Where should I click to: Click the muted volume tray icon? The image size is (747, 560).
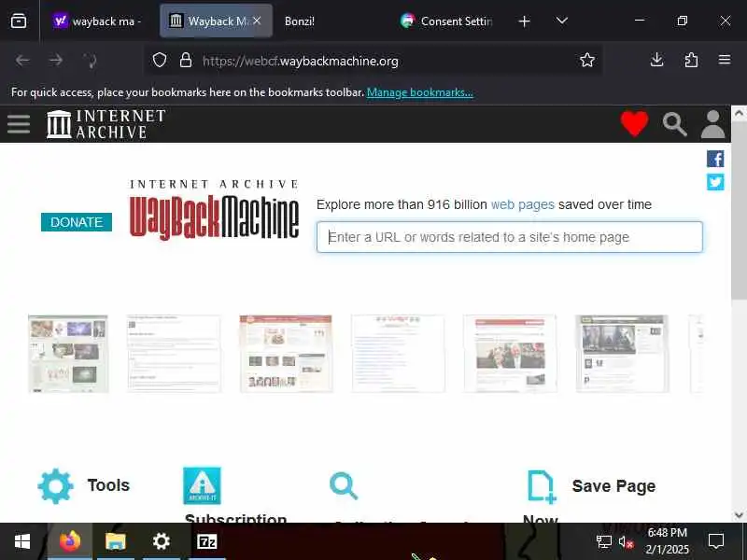626,542
